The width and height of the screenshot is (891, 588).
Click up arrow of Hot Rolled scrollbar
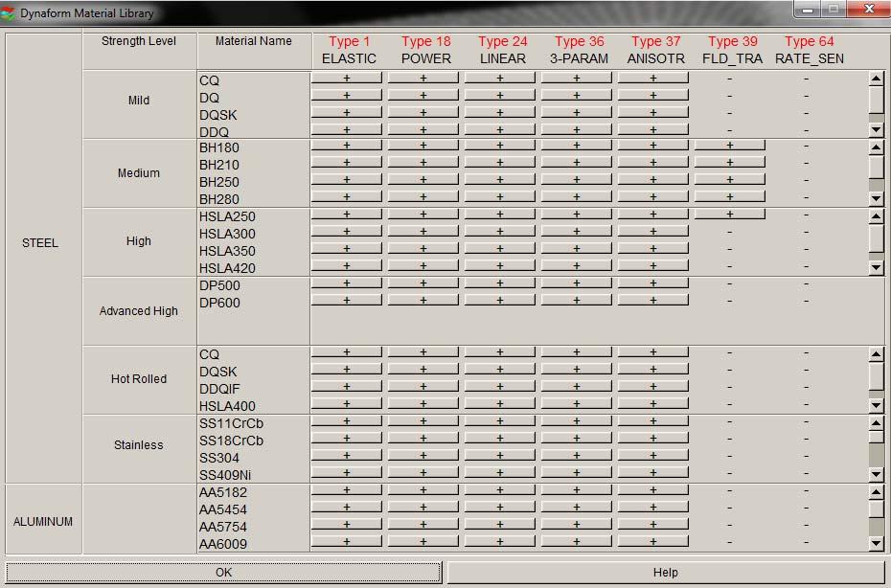pos(877,354)
